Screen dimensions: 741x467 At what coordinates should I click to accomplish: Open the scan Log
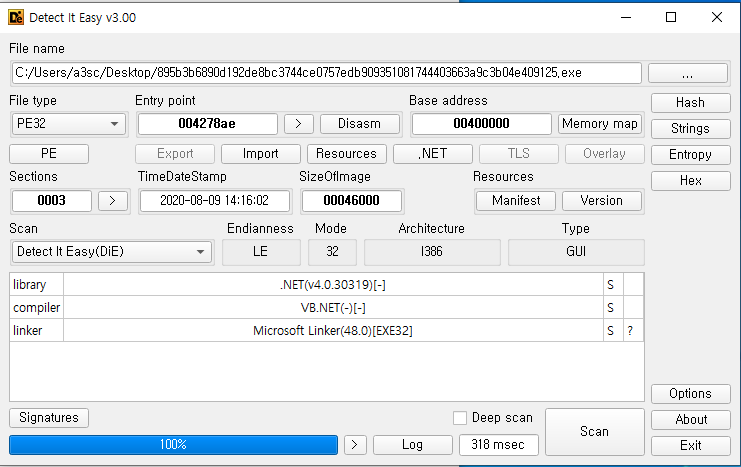[413, 445]
